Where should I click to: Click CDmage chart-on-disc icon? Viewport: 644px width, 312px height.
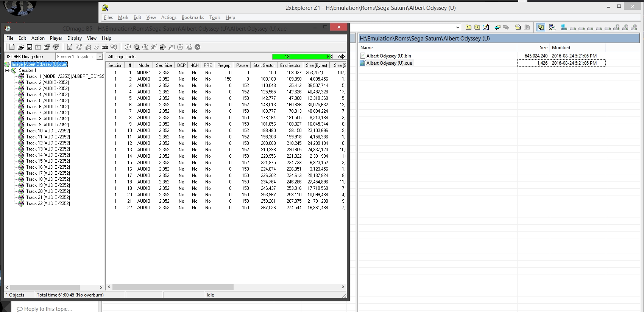56,47
